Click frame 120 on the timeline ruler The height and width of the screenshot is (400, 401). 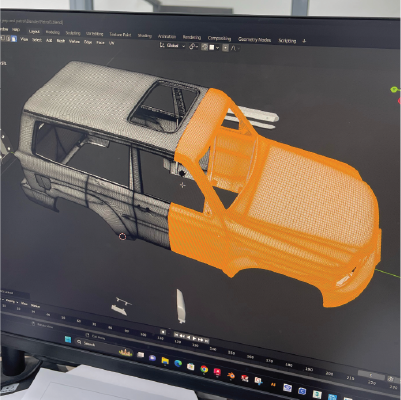pos(178,342)
